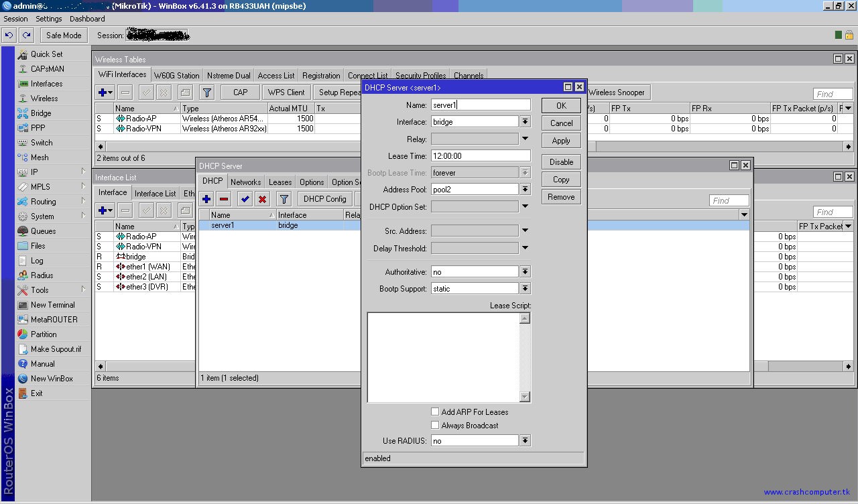Open Radius in sidebar

(x=42, y=275)
